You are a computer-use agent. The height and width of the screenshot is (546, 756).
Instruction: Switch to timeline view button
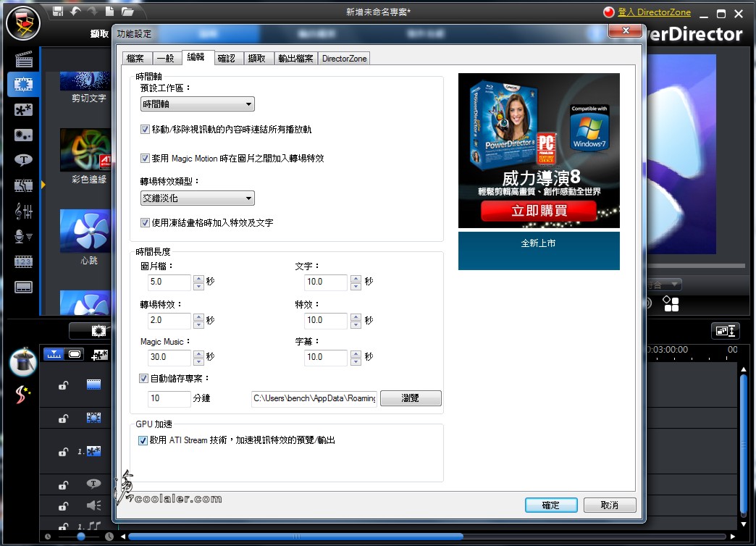(x=54, y=355)
